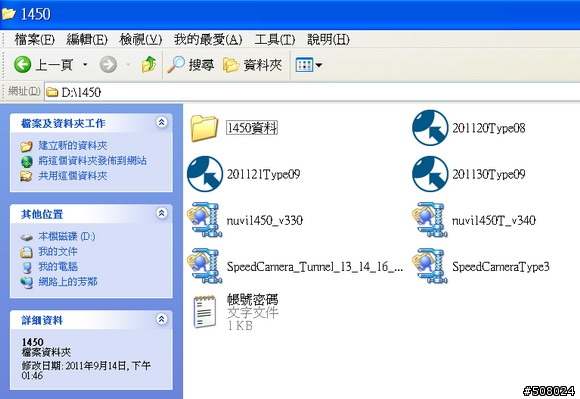
Task: Select the 1450資料 folder icon
Action: 204,128
